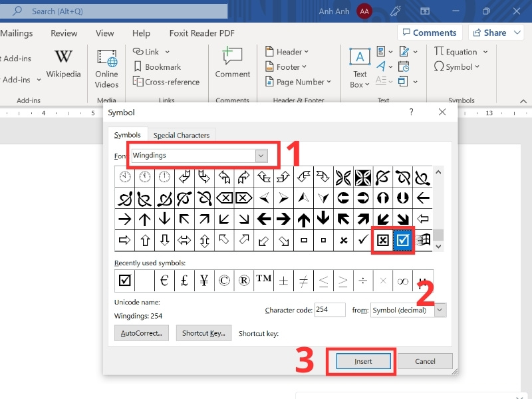Select the Cross-reference icon
Image resolution: width=532 pixels, height=399 pixels.
(138, 81)
